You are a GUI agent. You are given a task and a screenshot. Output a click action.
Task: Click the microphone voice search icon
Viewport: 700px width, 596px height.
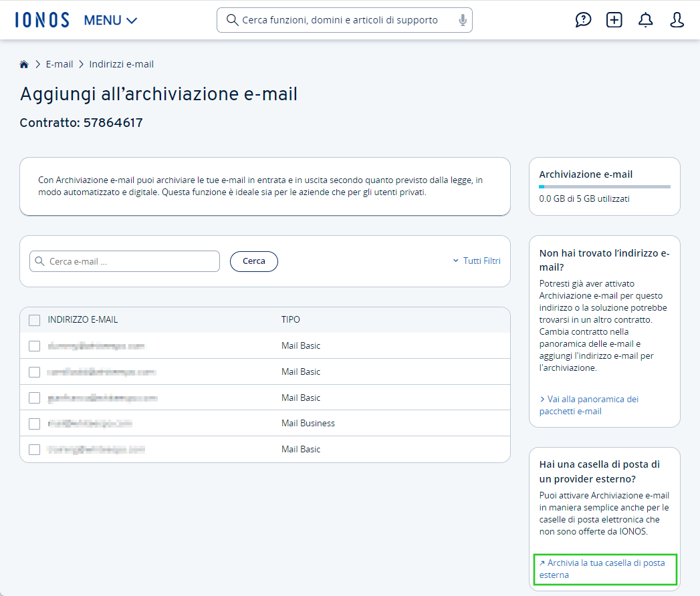463,20
